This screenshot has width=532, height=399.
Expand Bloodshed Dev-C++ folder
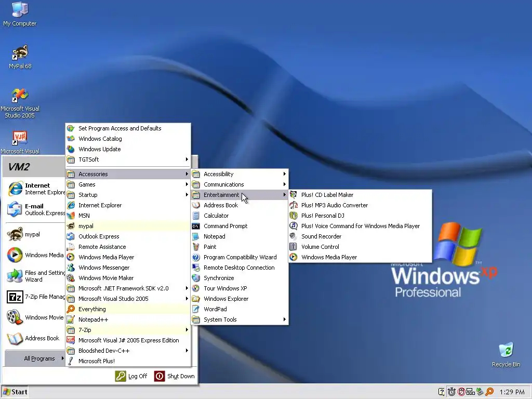click(x=128, y=351)
